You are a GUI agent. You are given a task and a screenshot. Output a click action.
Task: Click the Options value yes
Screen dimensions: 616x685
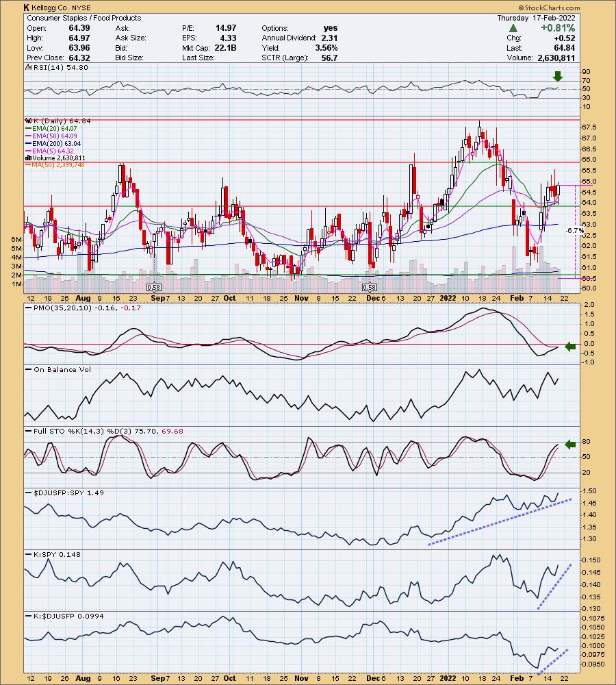331,28
